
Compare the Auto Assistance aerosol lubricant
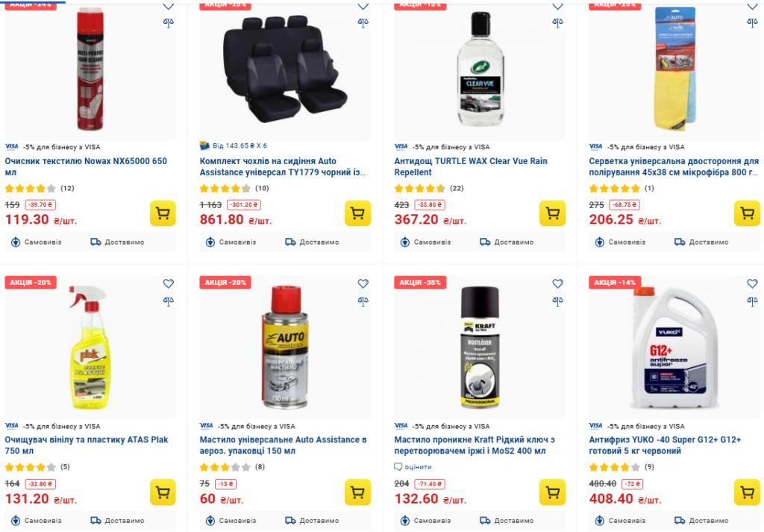(363, 301)
